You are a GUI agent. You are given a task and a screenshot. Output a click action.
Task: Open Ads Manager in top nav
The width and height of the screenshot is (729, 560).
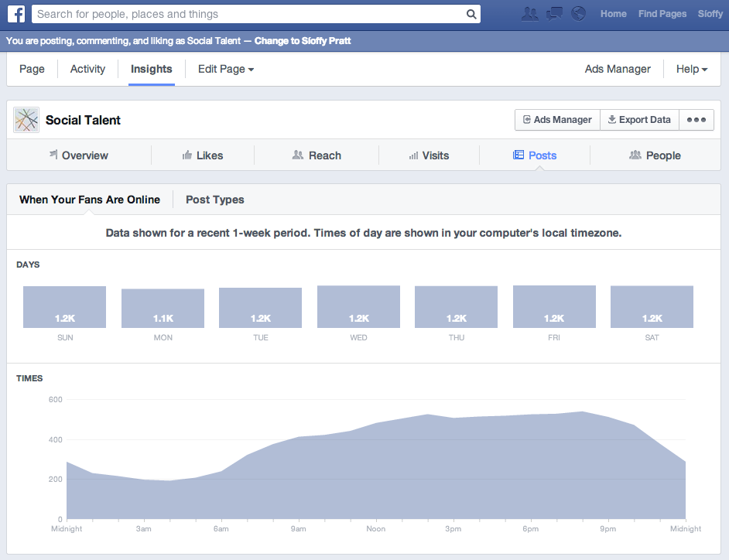coord(618,69)
